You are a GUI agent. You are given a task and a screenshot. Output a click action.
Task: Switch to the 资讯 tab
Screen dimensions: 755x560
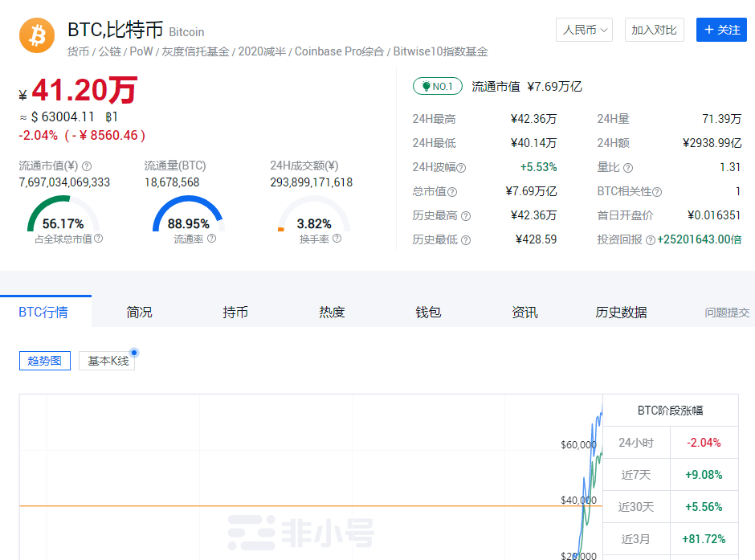[524, 313]
